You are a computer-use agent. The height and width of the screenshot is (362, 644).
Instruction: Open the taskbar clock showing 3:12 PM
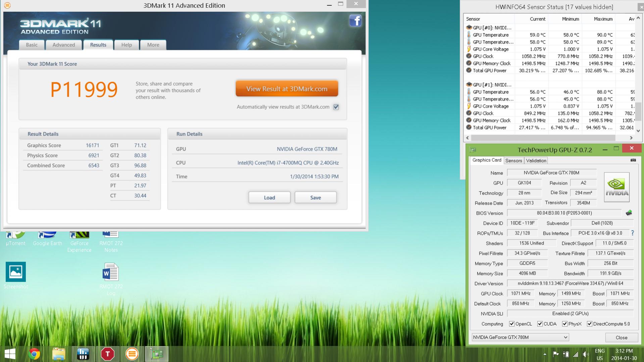click(624, 354)
